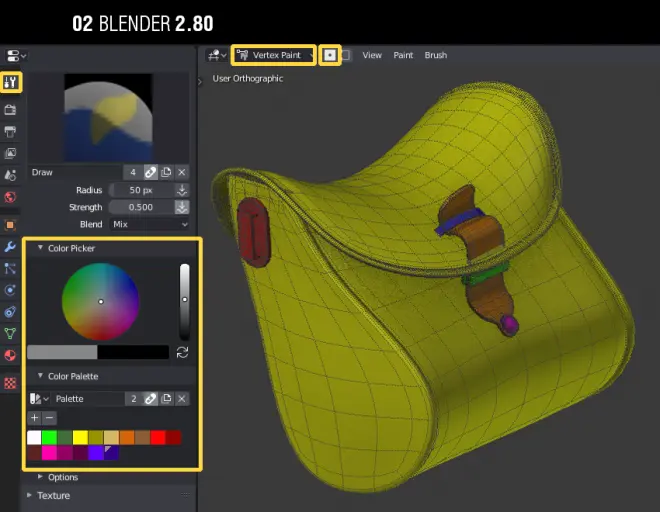Screen dimensions: 660x512
Task: Open the World properties tab
Action: 10,197
